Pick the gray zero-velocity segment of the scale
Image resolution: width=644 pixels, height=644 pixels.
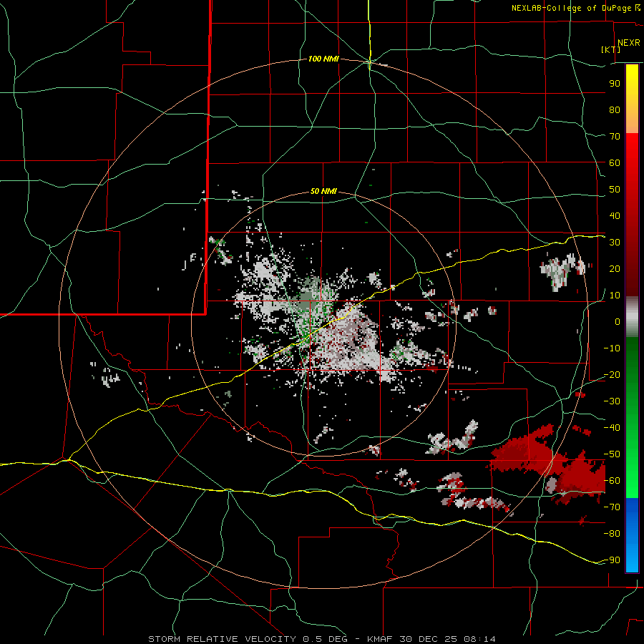tap(632, 317)
